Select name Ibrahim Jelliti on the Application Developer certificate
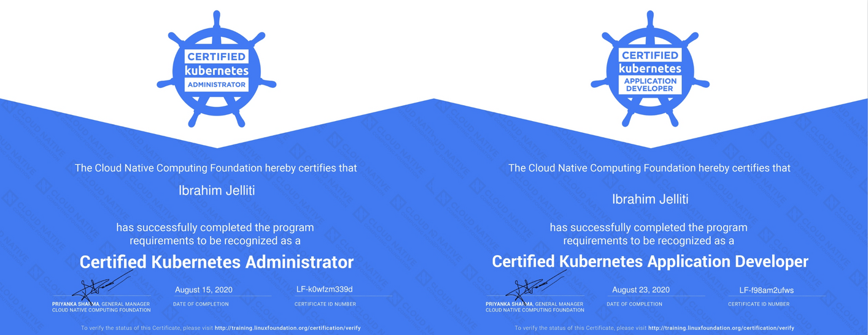This screenshot has height=335, width=868. (x=650, y=199)
